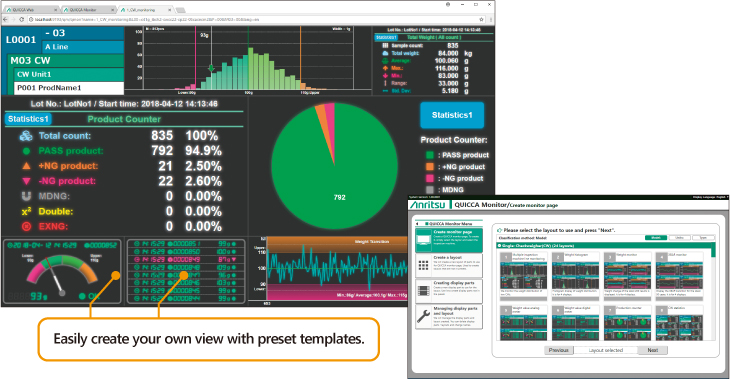Click the orange +NG product legend swatch

tap(430, 167)
